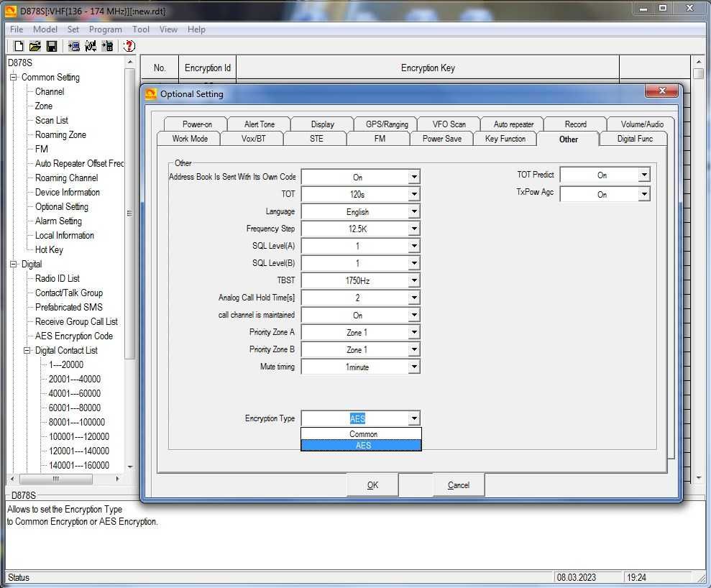Click the Cancel button
This screenshot has width=711, height=588.
tap(459, 484)
